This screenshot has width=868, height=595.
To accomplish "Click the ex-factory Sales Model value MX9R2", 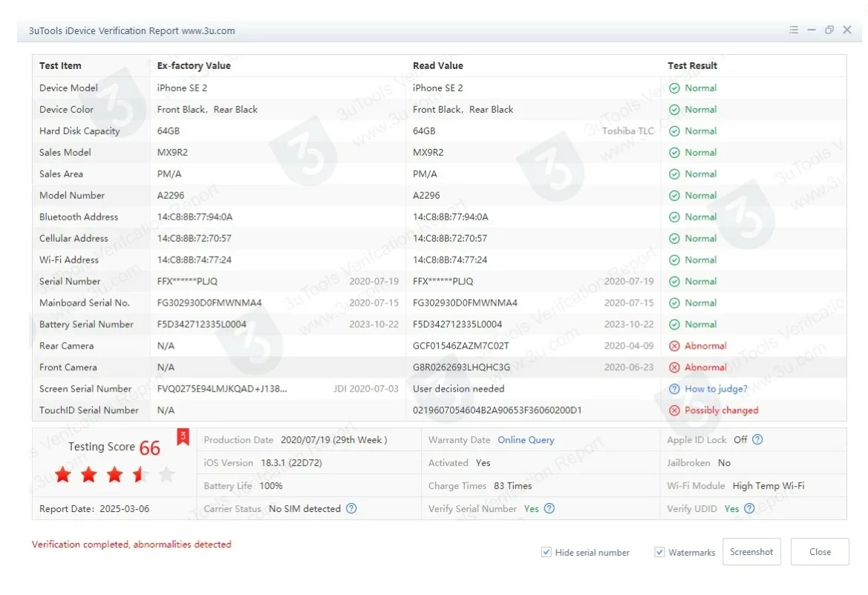I will (x=172, y=153).
